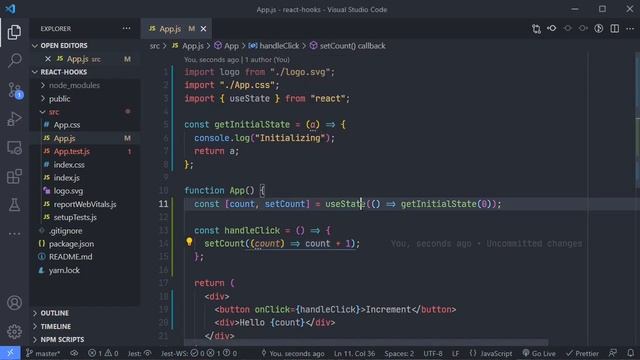The height and width of the screenshot is (360, 640).
Task: Click the LF end of line entry
Action: tap(456, 353)
